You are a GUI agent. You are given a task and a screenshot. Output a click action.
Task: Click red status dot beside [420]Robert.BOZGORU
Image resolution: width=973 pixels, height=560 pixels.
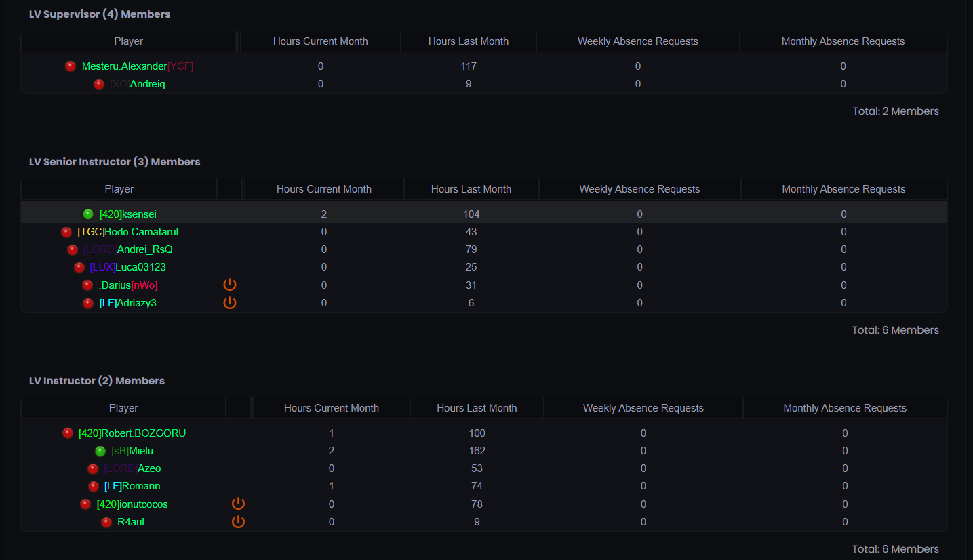click(68, 433)
